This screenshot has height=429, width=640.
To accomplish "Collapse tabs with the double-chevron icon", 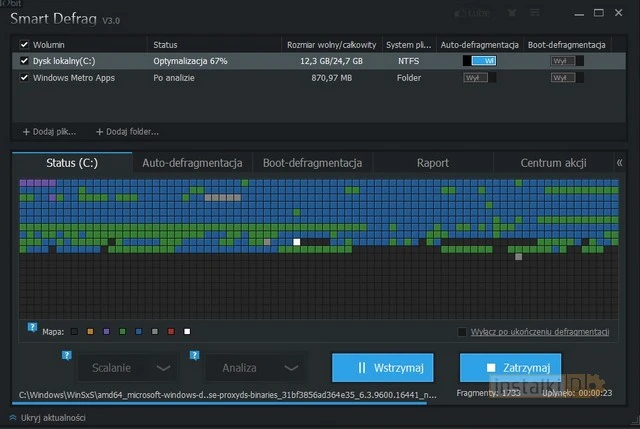I will pyautogui.click(x=619, y=163).
